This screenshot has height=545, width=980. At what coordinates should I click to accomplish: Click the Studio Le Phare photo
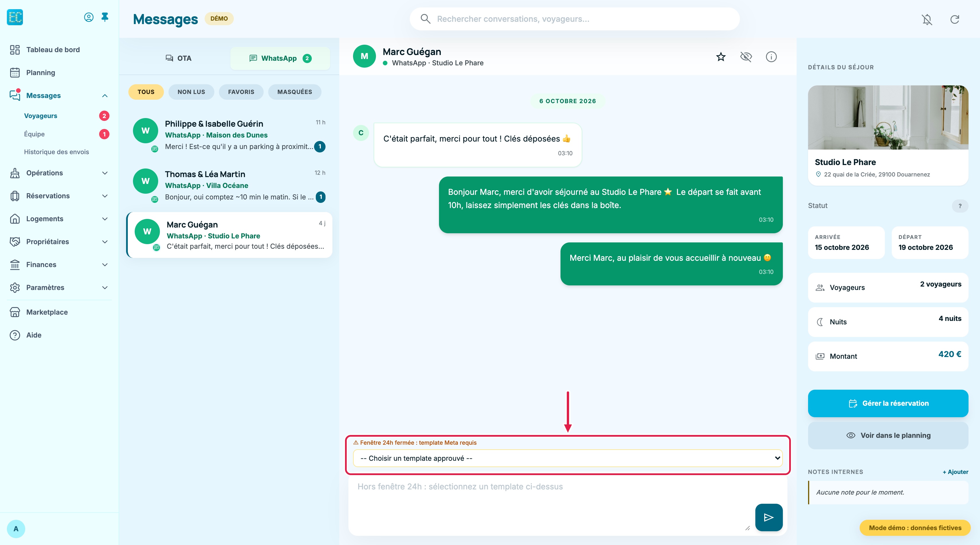(x=888, y=117)
